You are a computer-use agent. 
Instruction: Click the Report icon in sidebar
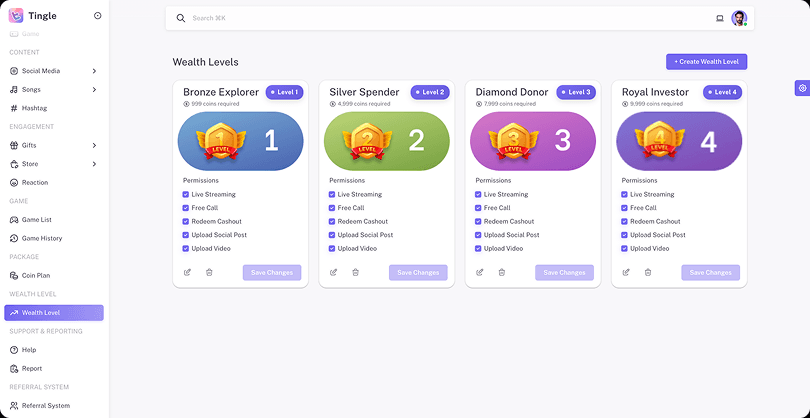click(14, 368)
